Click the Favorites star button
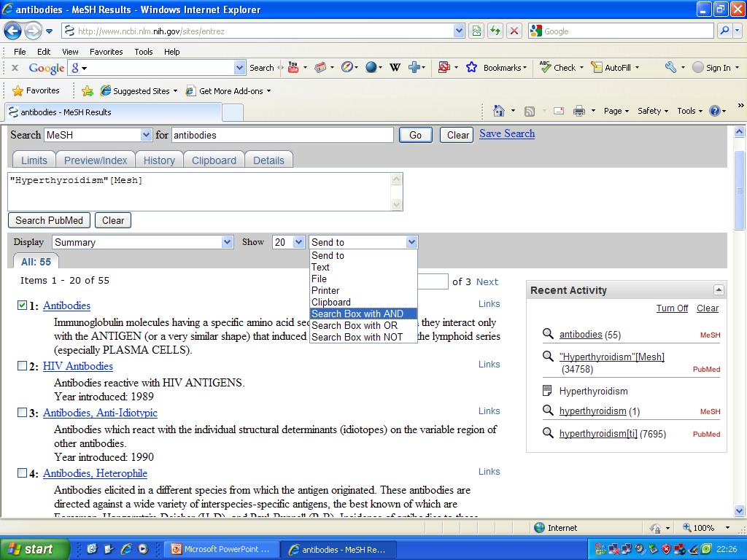This screenshot has width=747, height=560. coord(36,90)
